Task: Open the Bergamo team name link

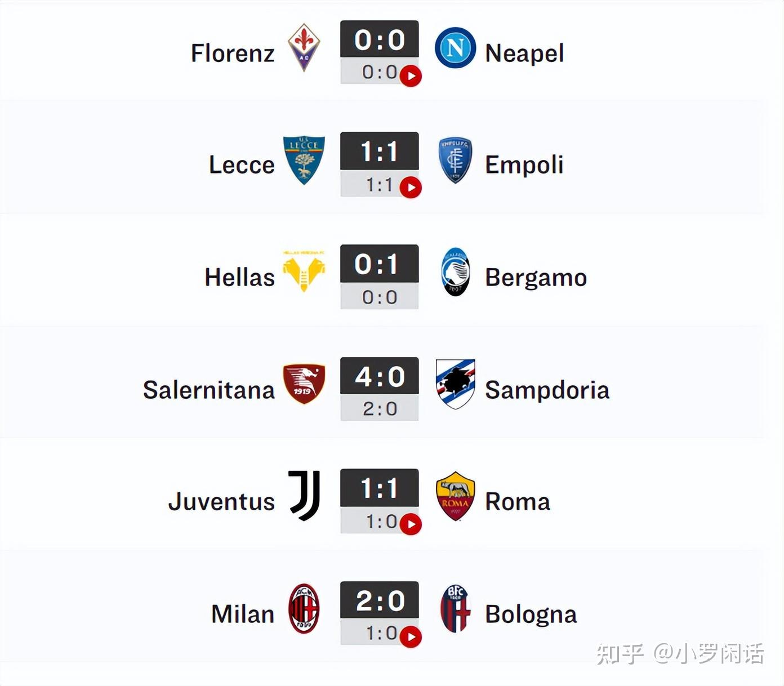Action: point(536,278)
